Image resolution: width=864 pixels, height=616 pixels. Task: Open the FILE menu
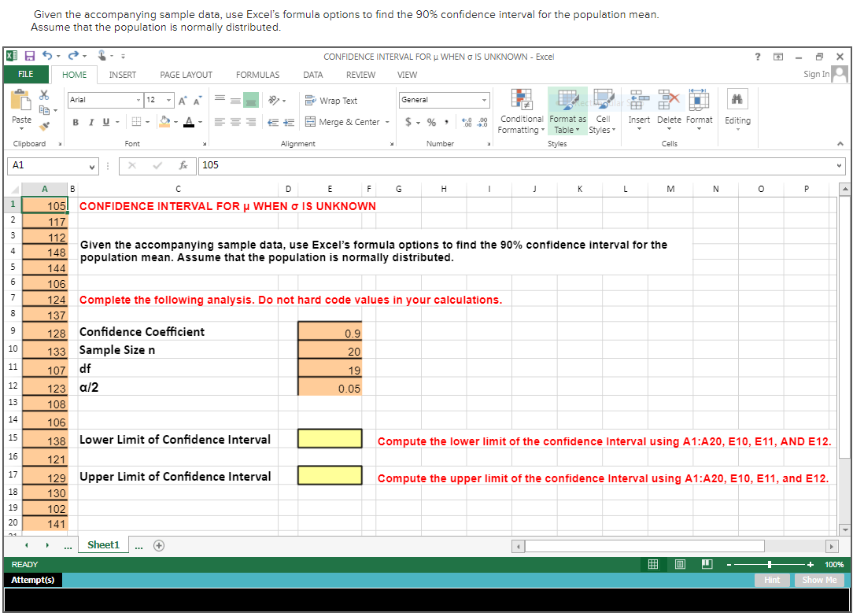point(26,75)
